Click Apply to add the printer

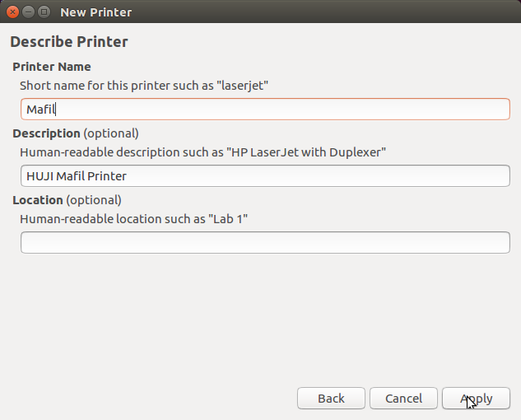476,398
